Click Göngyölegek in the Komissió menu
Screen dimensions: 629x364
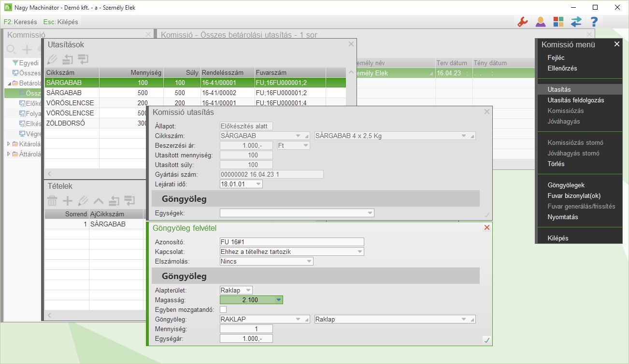coord(566,185)
